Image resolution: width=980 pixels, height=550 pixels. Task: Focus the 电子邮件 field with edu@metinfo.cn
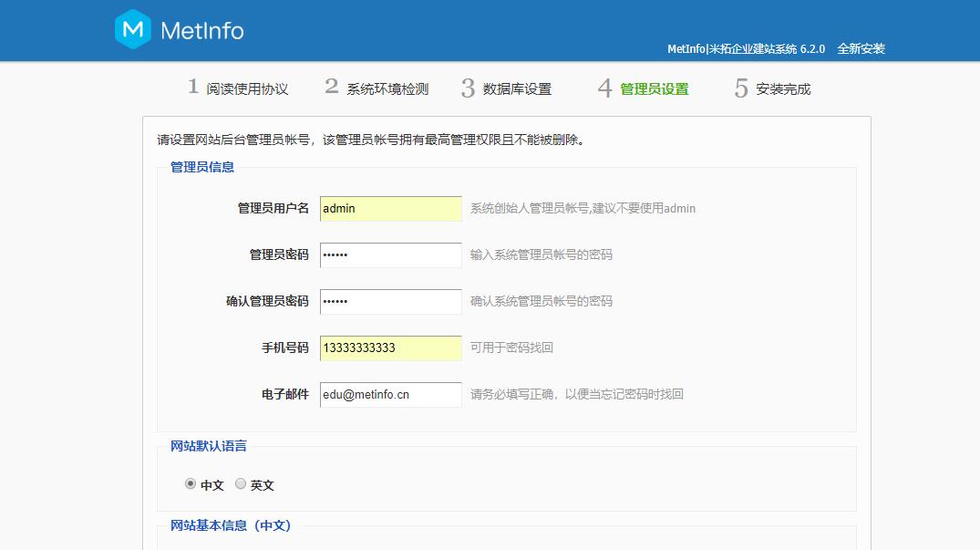(390, 394)
